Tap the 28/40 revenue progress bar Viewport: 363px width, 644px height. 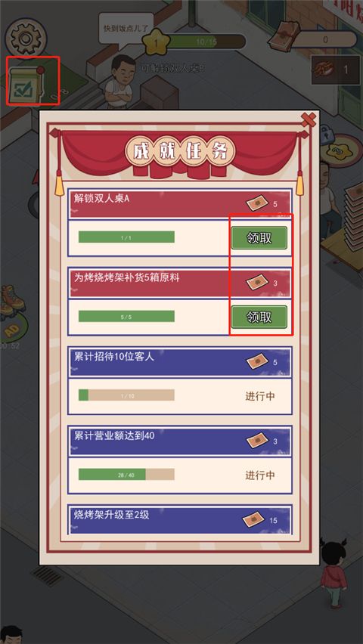pyautogui.click(x=126, y=475)
